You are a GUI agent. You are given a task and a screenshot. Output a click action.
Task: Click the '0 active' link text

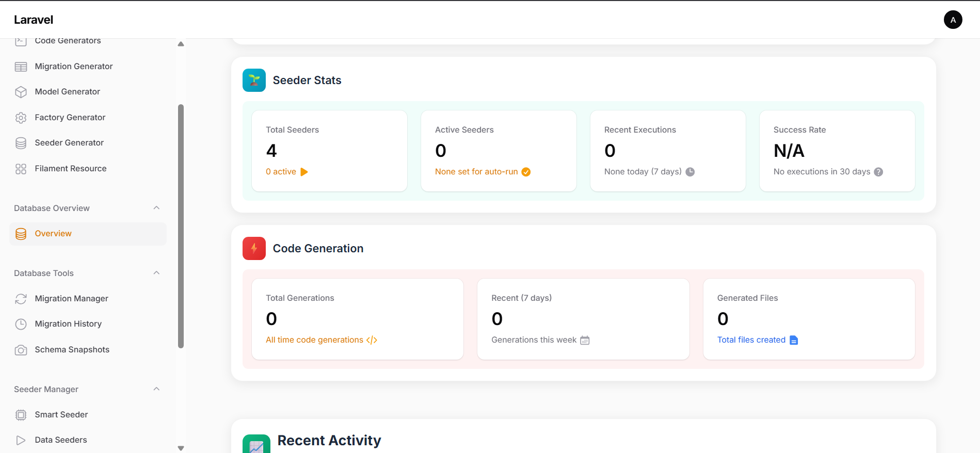tap(281, 172)
